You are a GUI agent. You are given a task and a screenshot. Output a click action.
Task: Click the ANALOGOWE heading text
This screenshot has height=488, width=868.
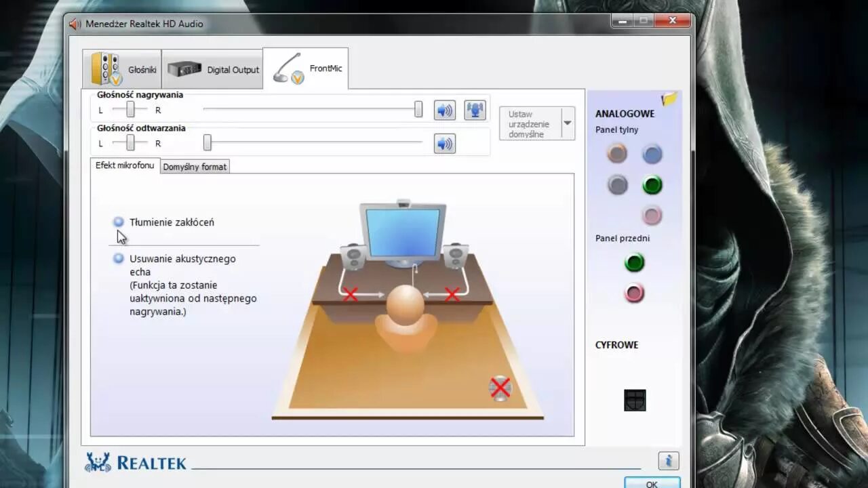(625, 114)
